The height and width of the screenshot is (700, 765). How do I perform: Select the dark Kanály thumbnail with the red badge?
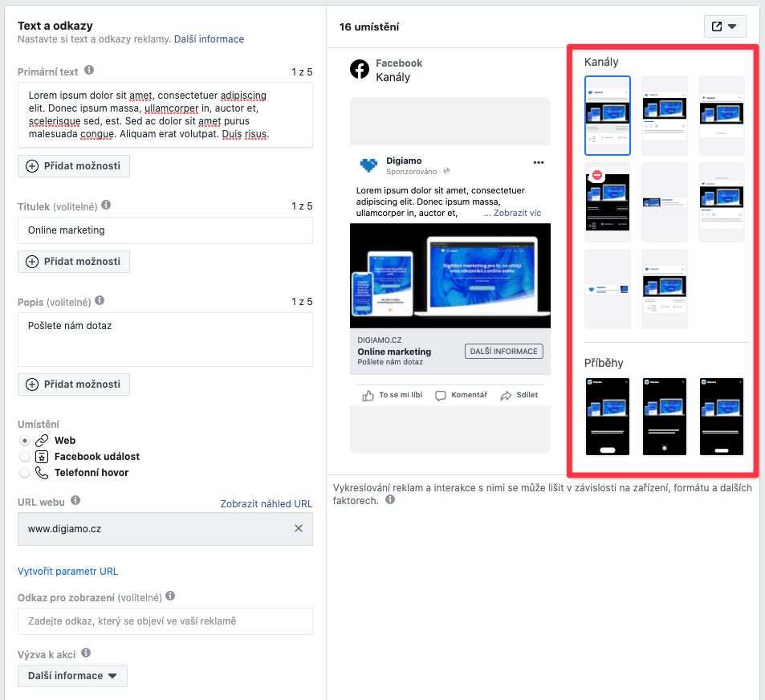[x=608, y=202]
